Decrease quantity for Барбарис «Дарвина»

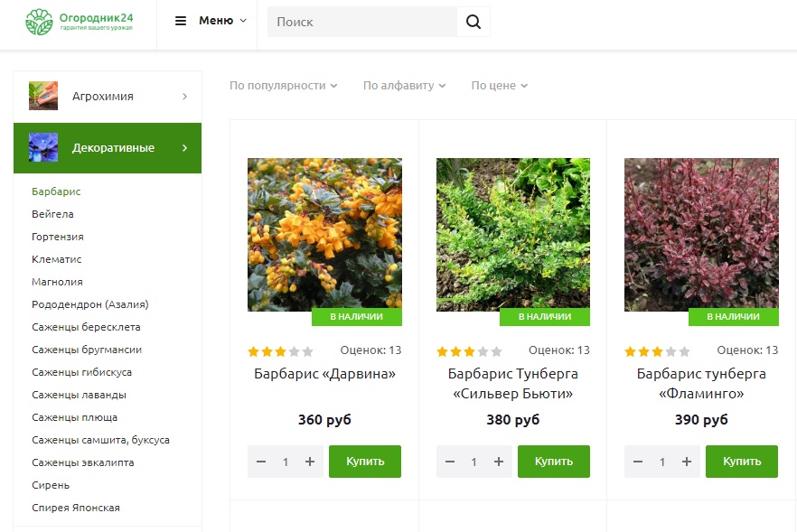(x=261, y=462)
